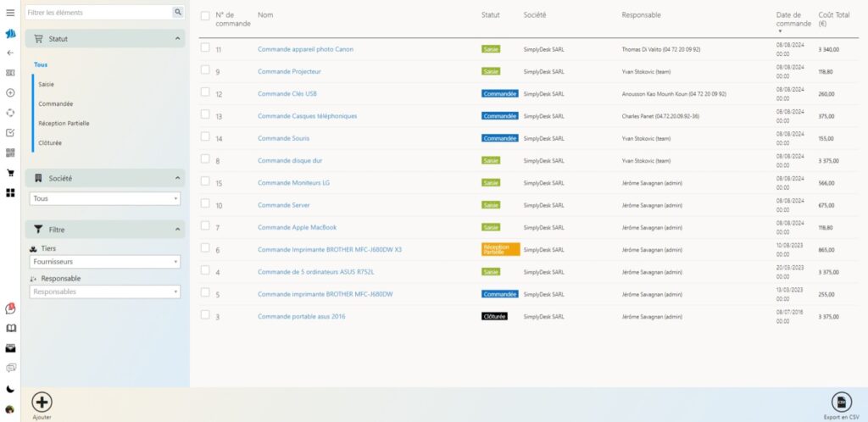Open the ticket card sidebar icon
Viewport: 868px width, 422px height.
click(10, 73)
